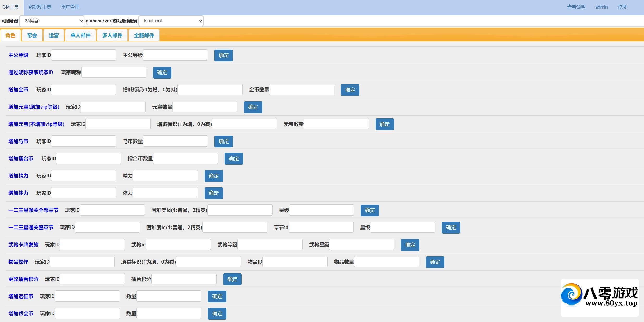The width and height of the screenshot is (644, 322).
Task: Focus the 擂台币数量 input field
Action: [x=186, y=158]
